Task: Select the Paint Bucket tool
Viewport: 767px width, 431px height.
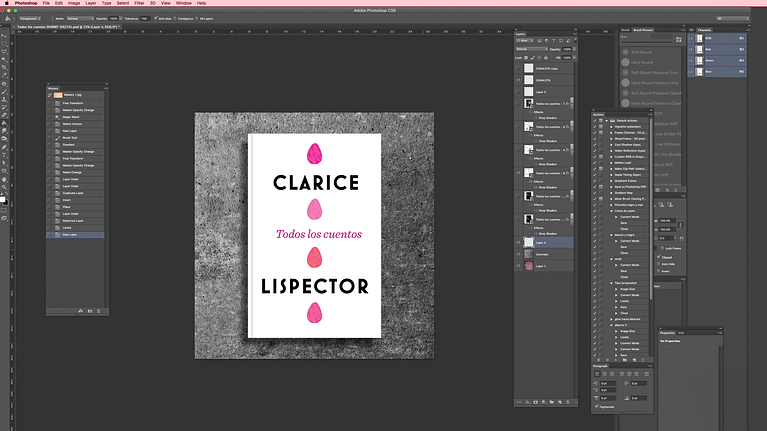Action: 5,123
